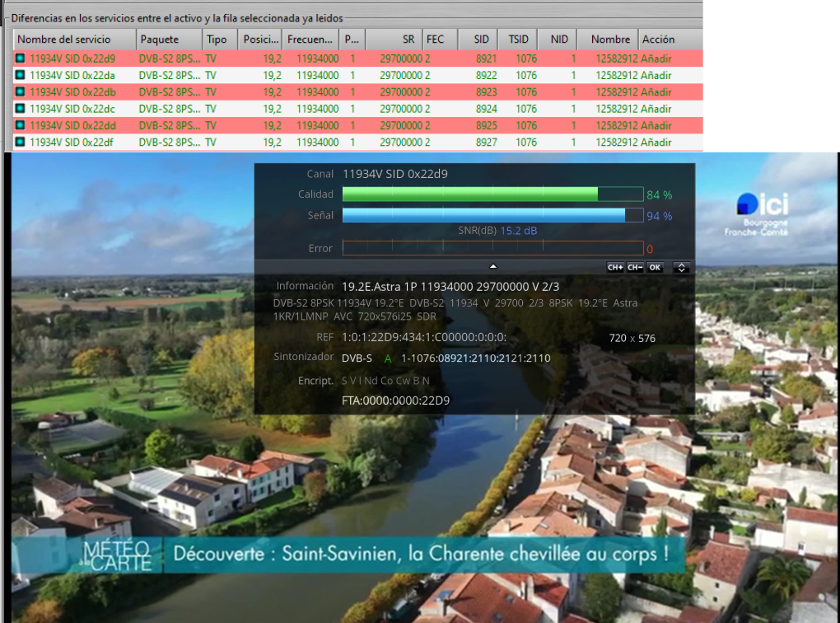Click REF value 1:0:1:22D9:434:1:C00000:0:0:0:
This screenshot has width=840, height=623.
point(424,337)
